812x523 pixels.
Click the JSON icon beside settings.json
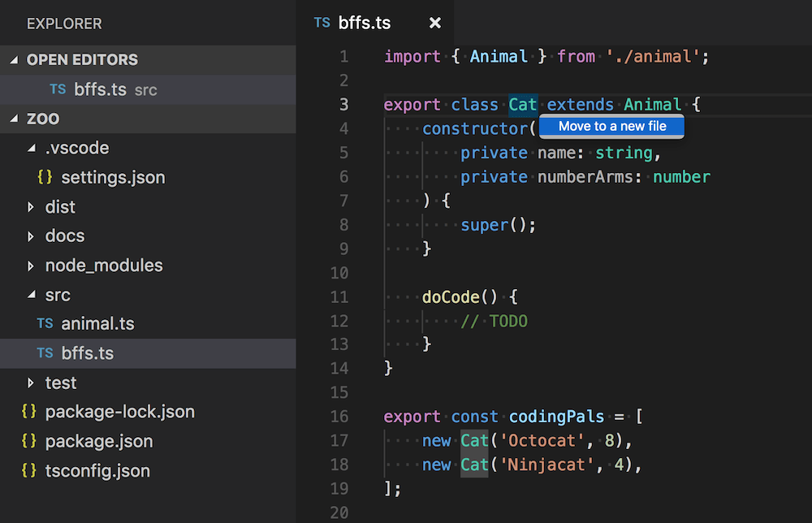[45, 177]
